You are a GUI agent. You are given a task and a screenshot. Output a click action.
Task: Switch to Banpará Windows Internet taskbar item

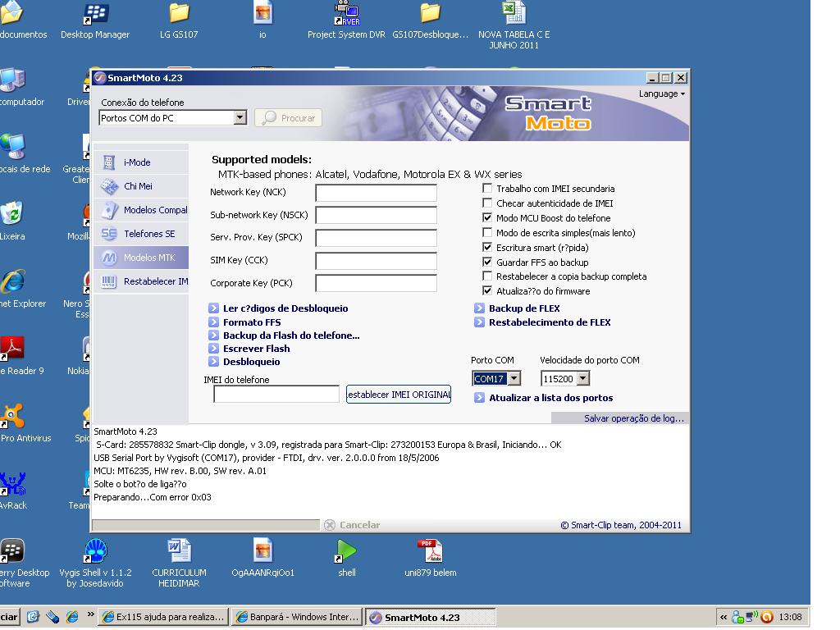tap(297, 617)
